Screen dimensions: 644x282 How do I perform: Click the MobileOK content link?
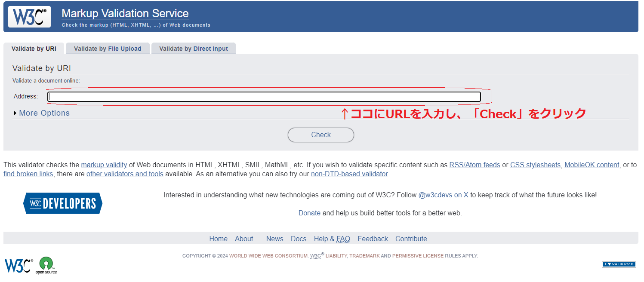tap(592, 165)
